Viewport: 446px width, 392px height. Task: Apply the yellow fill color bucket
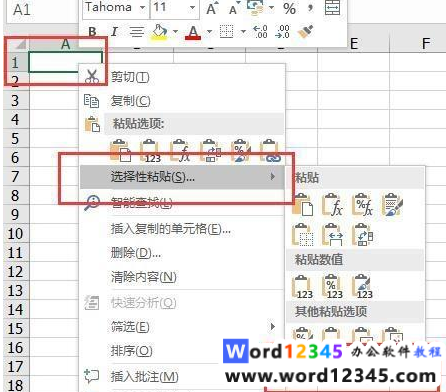click(160, 32)
